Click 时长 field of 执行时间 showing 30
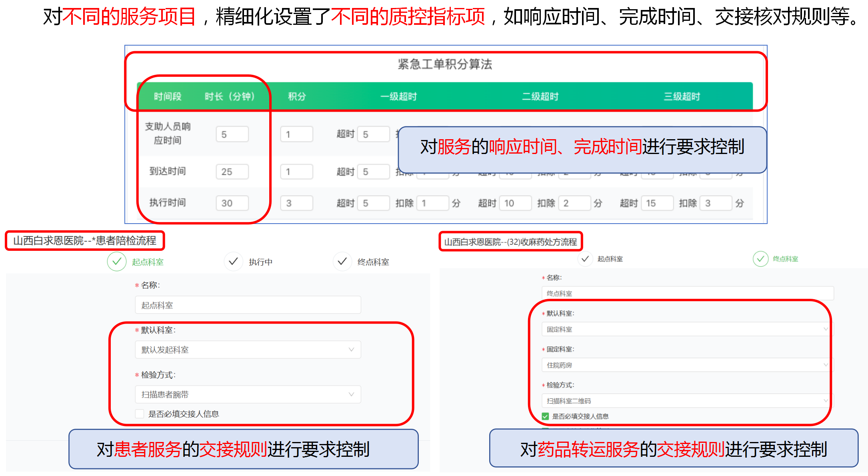Viewport: 868px width, 476px height. (232, 203)
